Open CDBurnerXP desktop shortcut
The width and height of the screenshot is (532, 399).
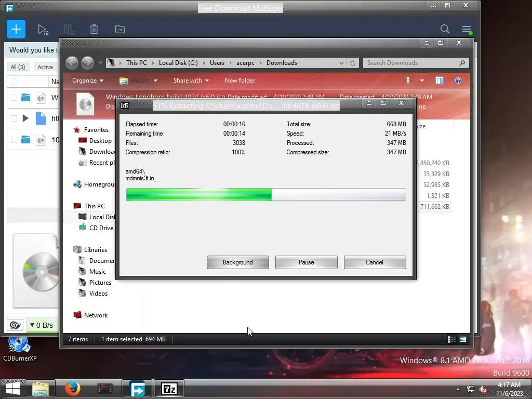[19, 350]
